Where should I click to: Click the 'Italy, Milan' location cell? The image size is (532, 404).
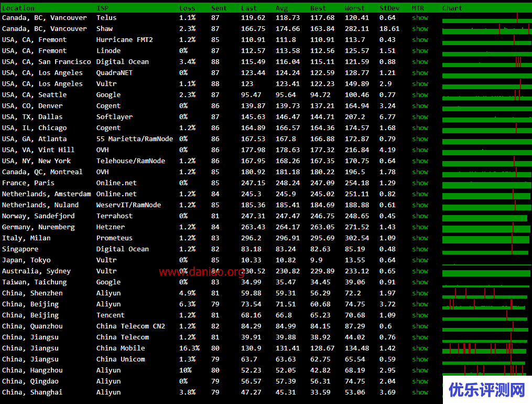click(26, 238)
